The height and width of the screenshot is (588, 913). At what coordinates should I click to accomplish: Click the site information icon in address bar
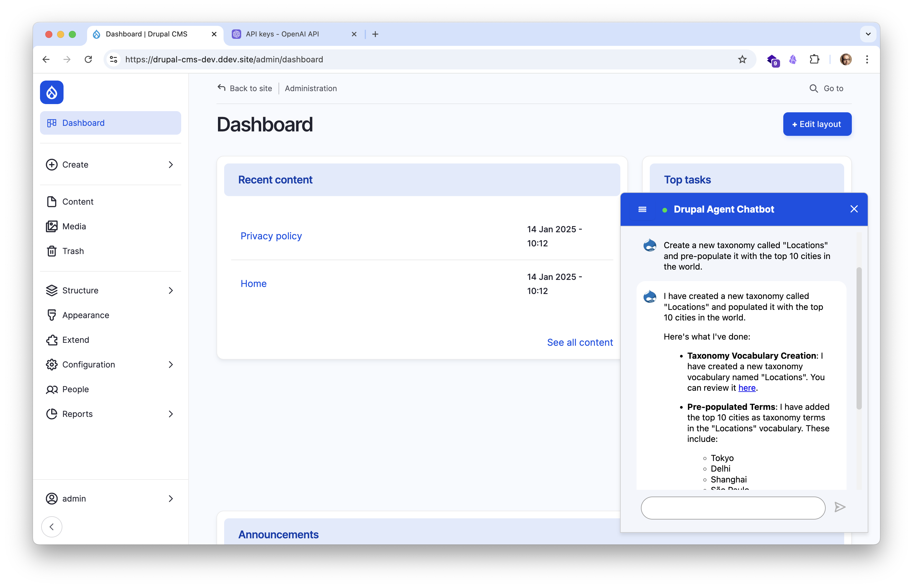114,59
